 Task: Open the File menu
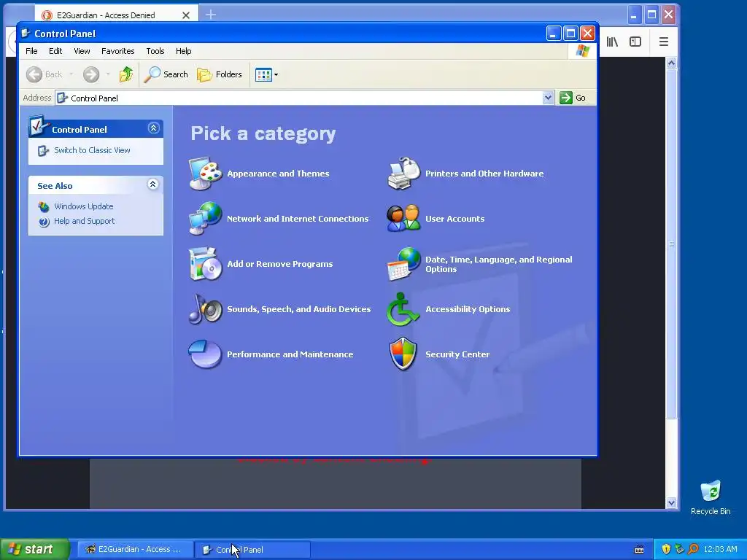(31, 51)
